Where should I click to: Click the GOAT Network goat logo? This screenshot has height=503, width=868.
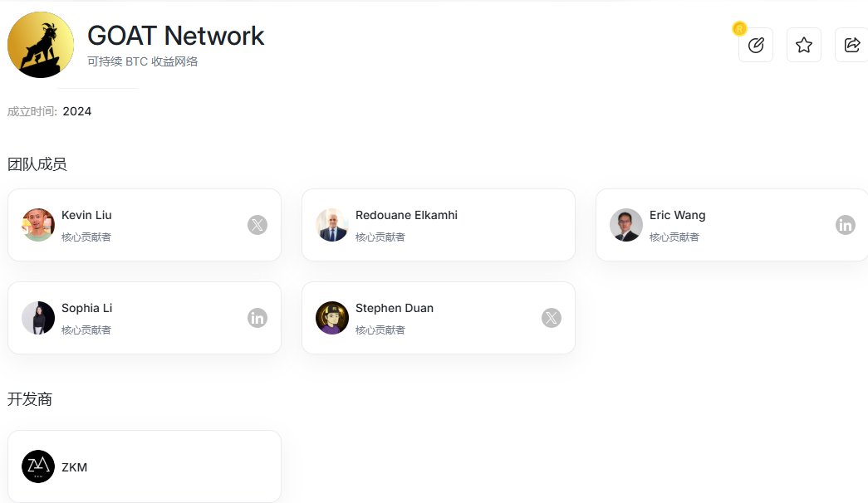tap(41, 45)
